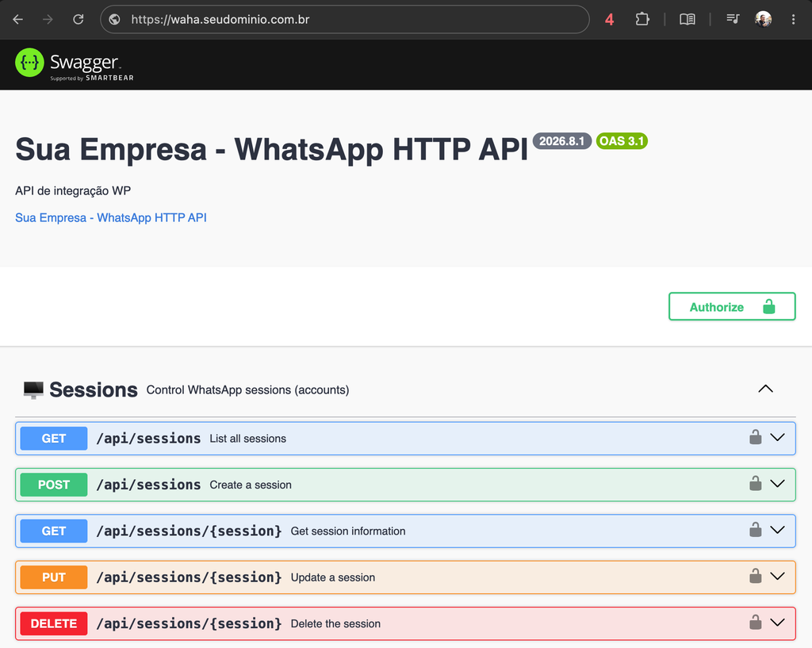
Task: Expand the Delete the session operation chevron
Action: tap(777, 623)
